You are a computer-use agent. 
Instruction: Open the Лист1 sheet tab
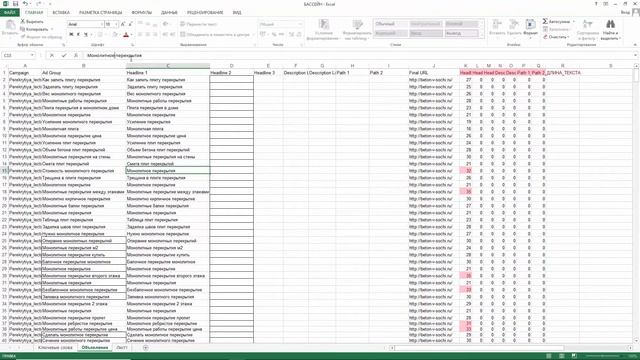122,348
